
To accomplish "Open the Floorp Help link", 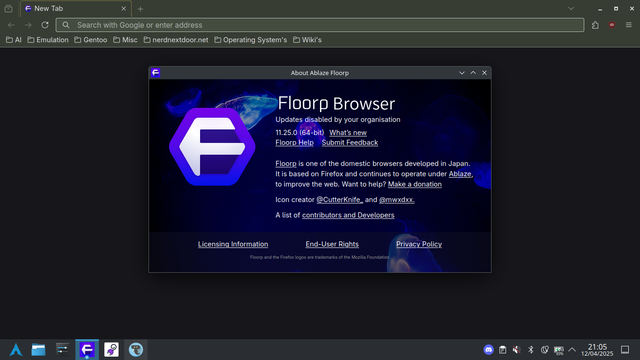I will (x=294, y=142).
